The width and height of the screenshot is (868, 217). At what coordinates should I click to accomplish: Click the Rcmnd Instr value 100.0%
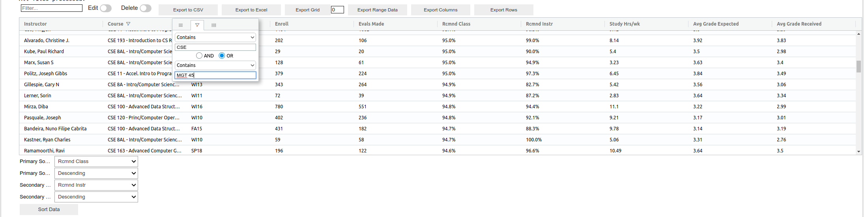[534, 140]
